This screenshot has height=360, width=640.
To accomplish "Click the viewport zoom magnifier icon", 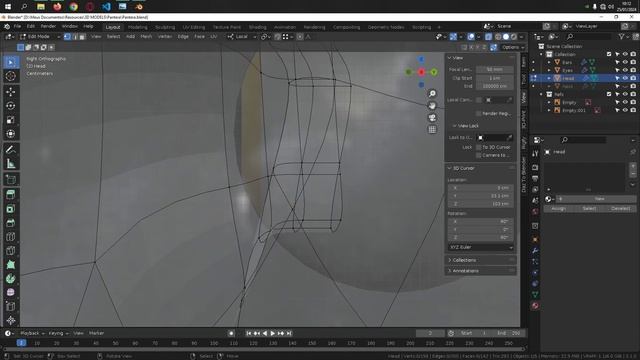I will 432,94.
